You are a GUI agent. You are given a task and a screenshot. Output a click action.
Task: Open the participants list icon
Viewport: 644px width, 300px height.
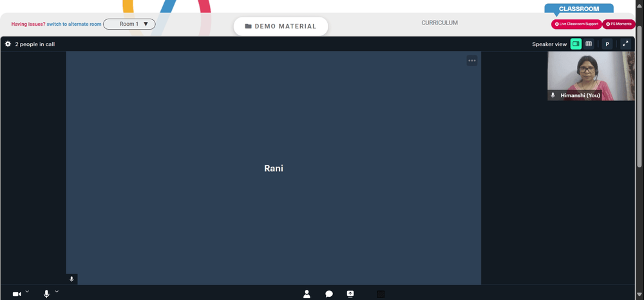click(x=307, y=294)
